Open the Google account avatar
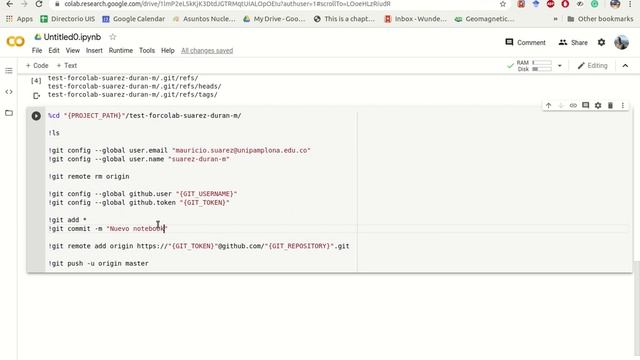The height and width of the screenshot is (360, 640). (621, 42)
